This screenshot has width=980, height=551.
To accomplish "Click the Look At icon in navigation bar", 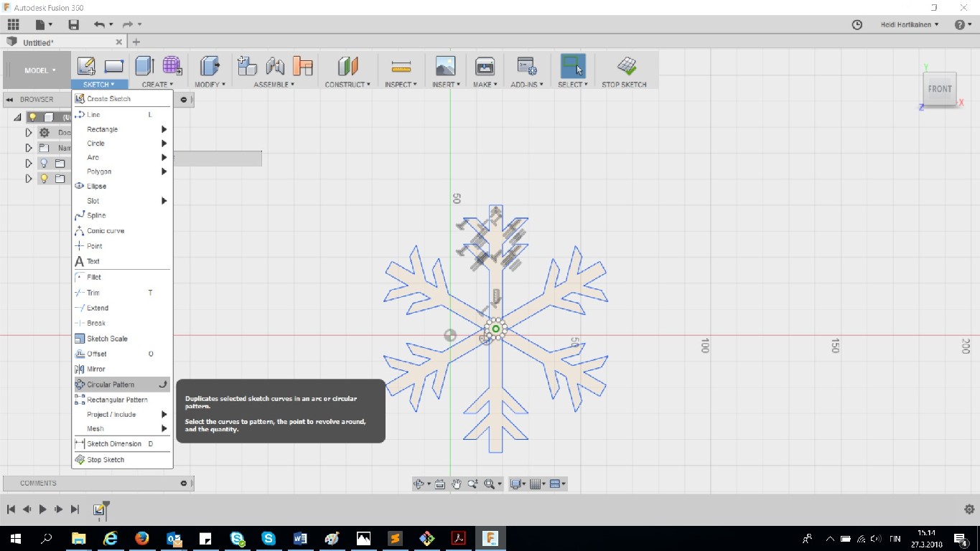I will coord(440,484).
